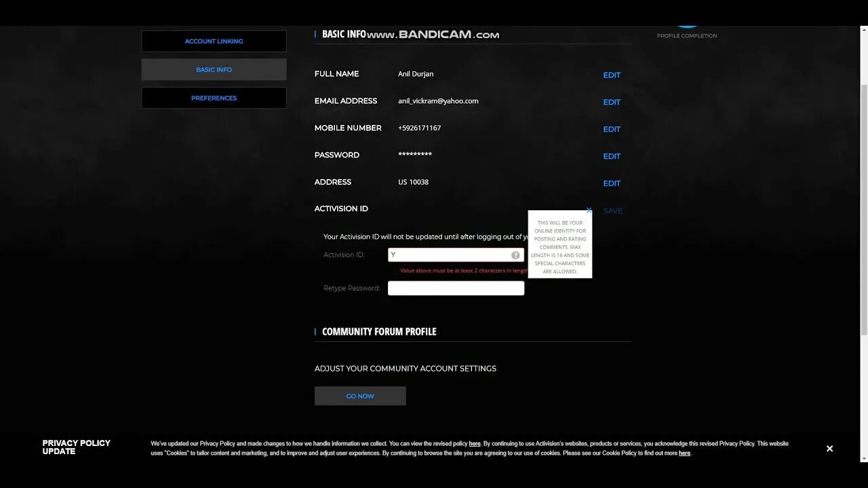
Task: Focus the Retype Password field
Action: (x=456, y=288)
